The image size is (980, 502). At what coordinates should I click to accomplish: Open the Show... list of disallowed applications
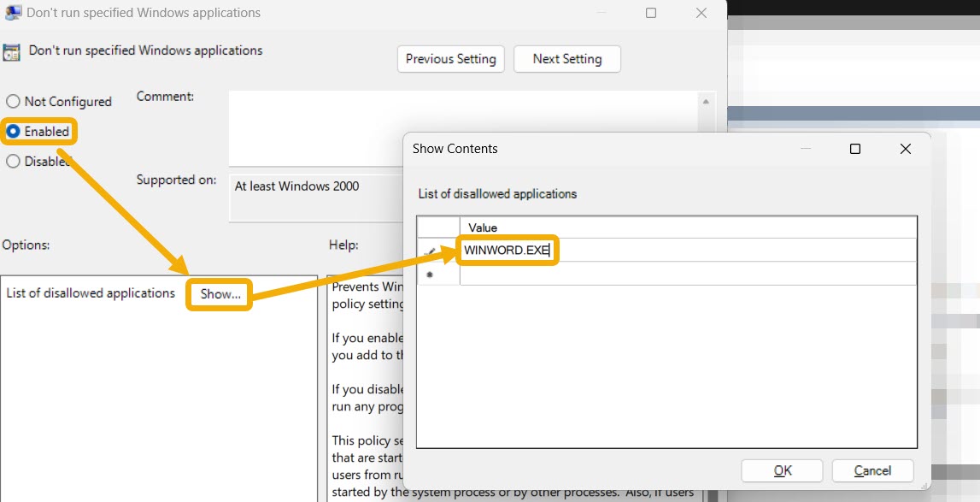coord(220,294)
